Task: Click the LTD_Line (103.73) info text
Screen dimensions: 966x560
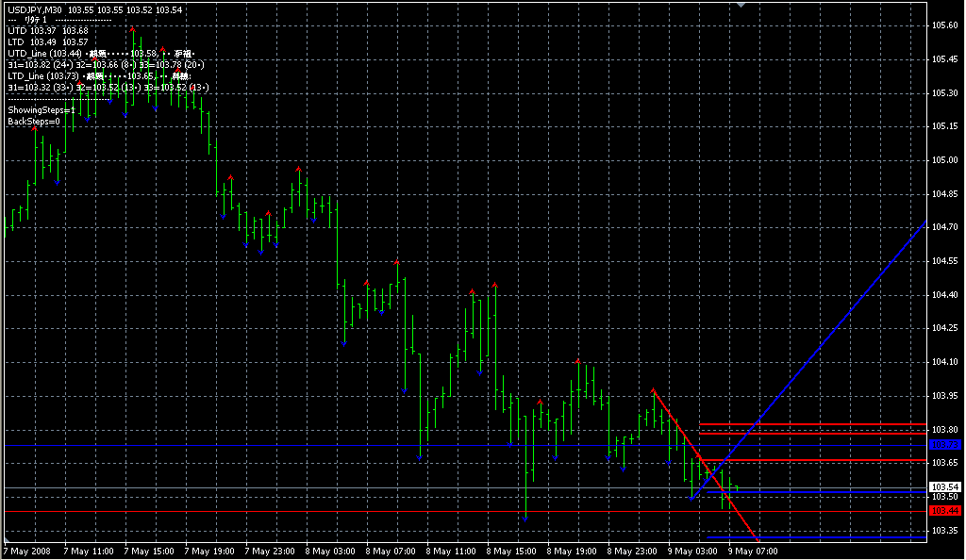Action: click(x=43, y=76)
